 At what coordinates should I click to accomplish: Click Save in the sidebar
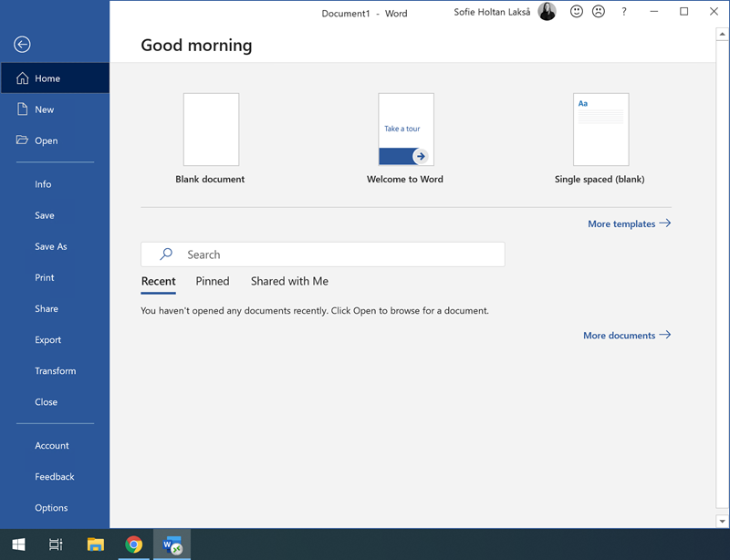tap(55, 215)
